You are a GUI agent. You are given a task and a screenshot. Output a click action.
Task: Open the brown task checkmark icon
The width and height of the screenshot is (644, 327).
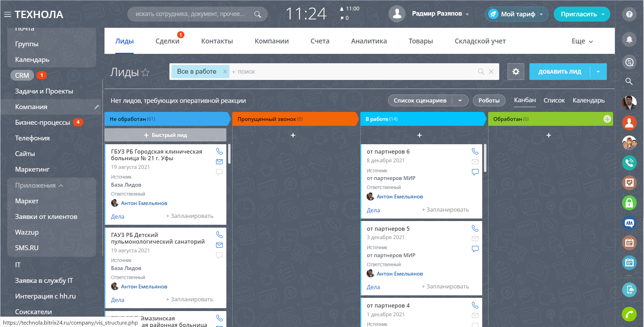click(x=629, y=182)
